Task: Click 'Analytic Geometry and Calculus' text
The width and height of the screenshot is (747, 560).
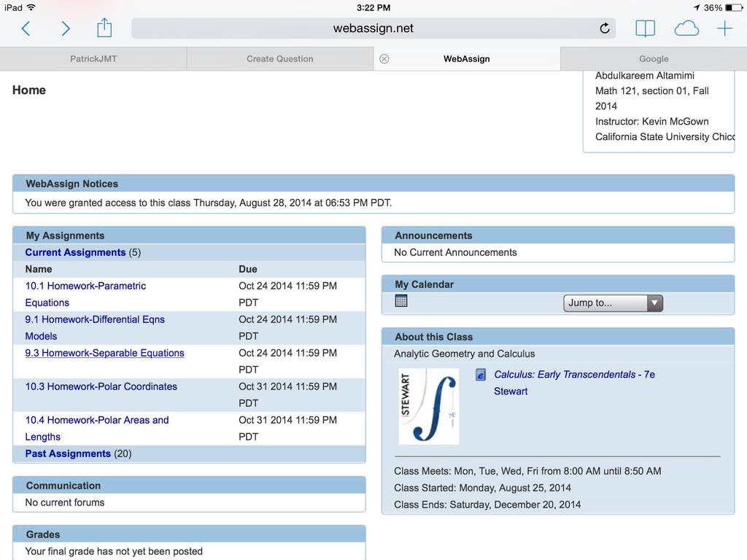Action: pyautogui.click(x=465, y=354)
